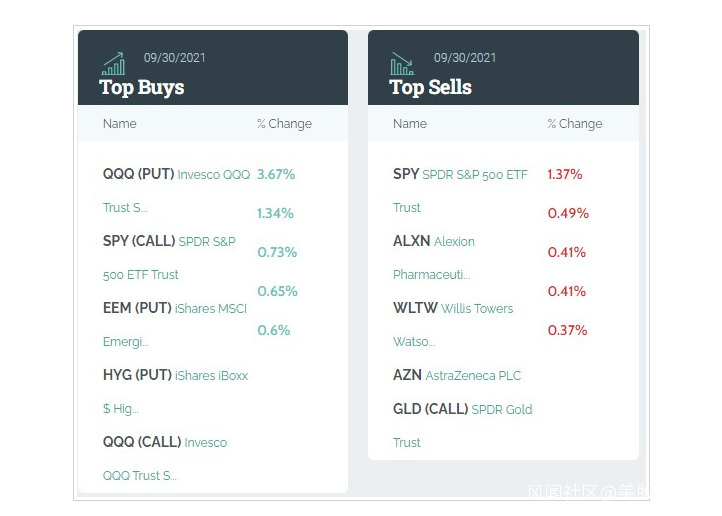This screenshot has width=722, height=516.
Task: Select the EEM (PUT) iShares MSCI entry
Action: tap(174, 309)
